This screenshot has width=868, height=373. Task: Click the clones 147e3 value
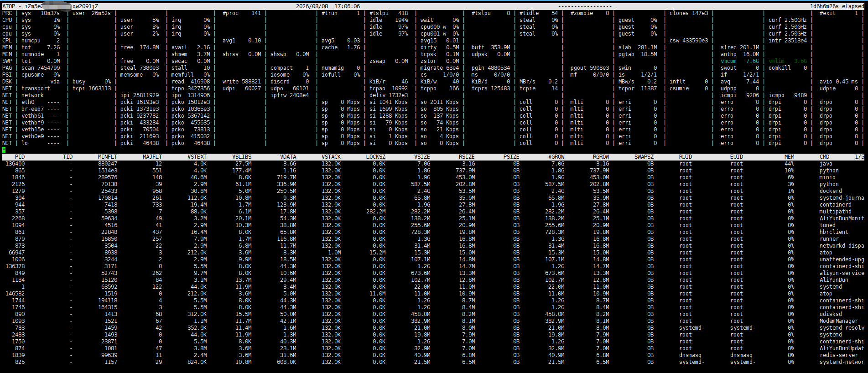coord(689,13)
